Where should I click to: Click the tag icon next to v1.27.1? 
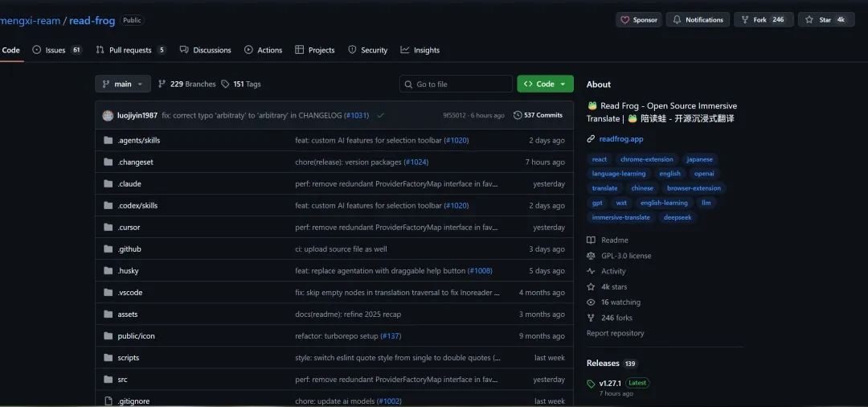(x=592, y=384)
